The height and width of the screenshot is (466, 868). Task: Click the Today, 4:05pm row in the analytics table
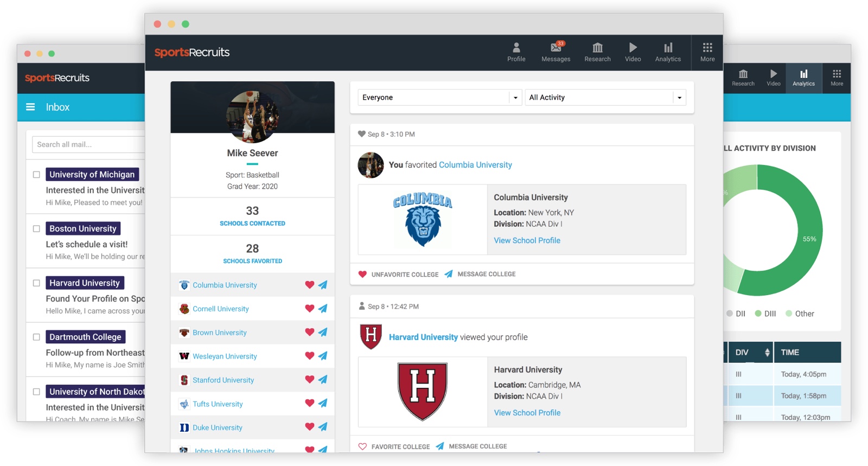(x=782, y=374)
